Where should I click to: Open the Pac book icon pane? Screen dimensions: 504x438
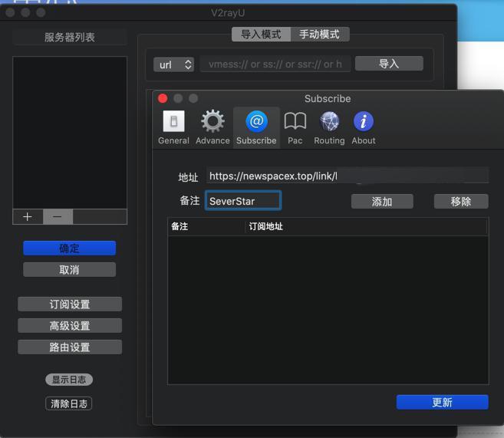click(x=295, y=127)
